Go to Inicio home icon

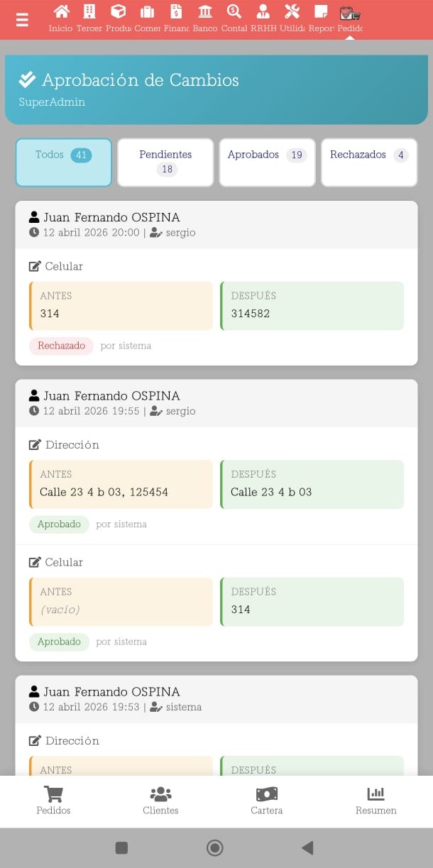click(61, 12)
